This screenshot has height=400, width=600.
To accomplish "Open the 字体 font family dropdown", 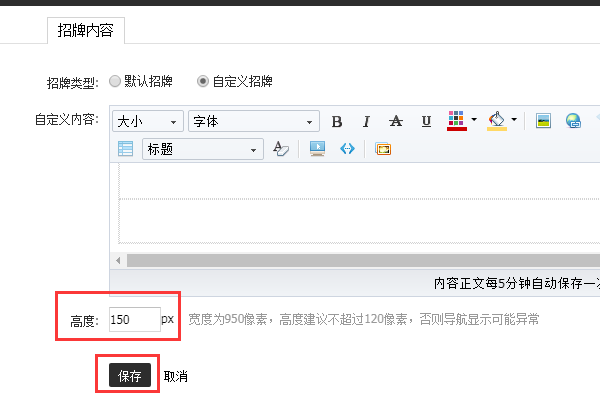I will [x=254, y=121].
